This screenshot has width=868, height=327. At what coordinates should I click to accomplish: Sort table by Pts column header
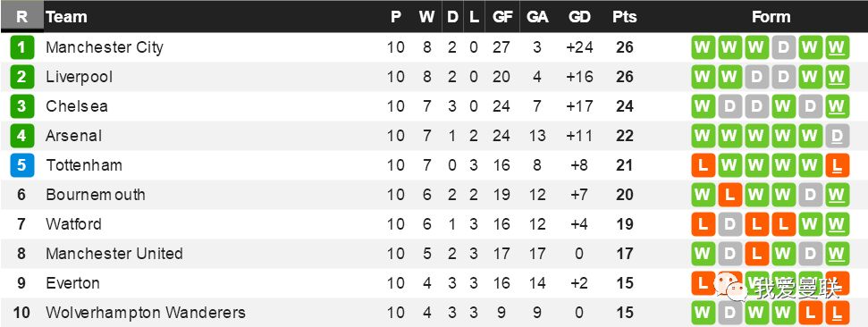click(x=625, y=17)
